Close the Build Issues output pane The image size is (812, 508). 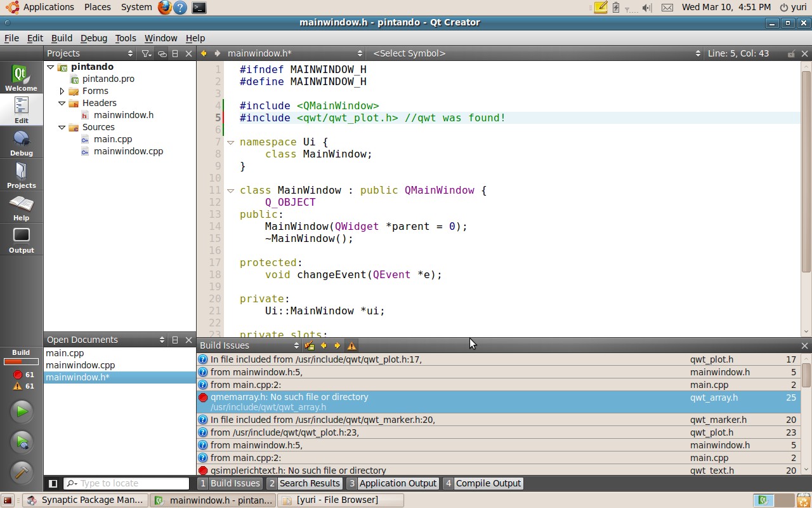(804, 345)
